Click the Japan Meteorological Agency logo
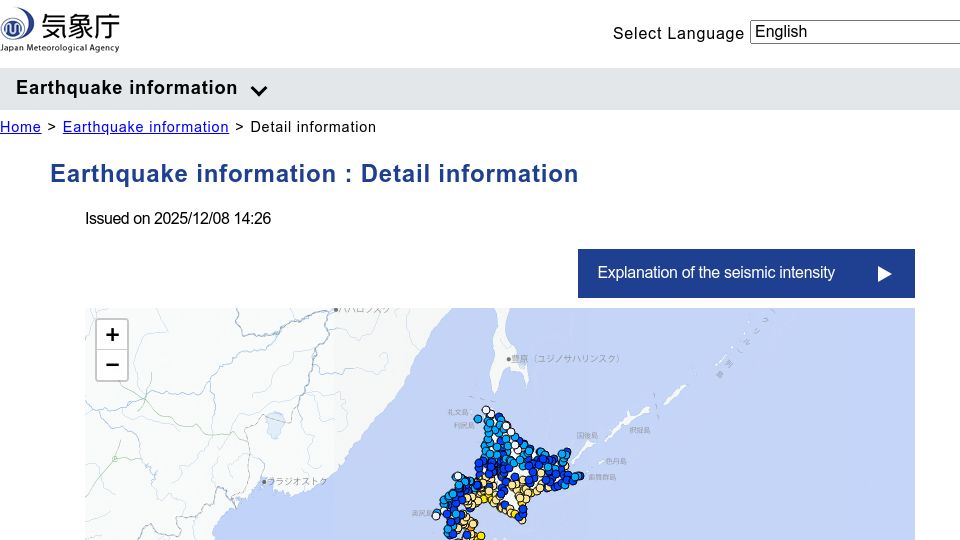The image size is (960, 540). click(x=60, y=30)
